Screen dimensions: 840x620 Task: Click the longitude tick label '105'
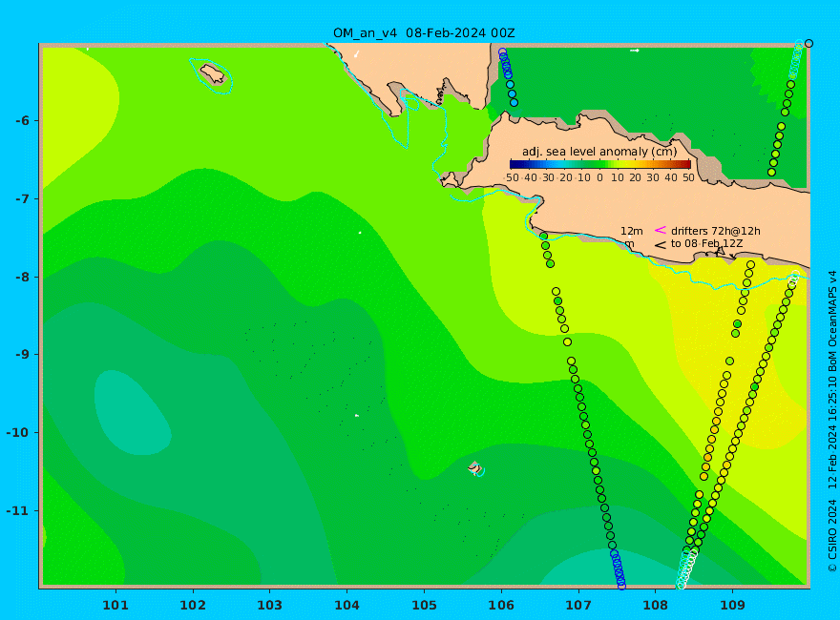coord(424,606)
